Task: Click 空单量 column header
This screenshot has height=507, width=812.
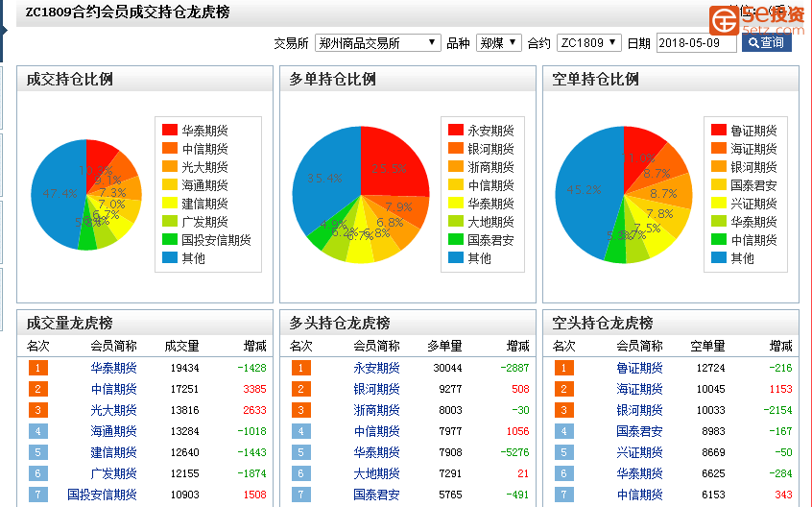Action: 708,346
